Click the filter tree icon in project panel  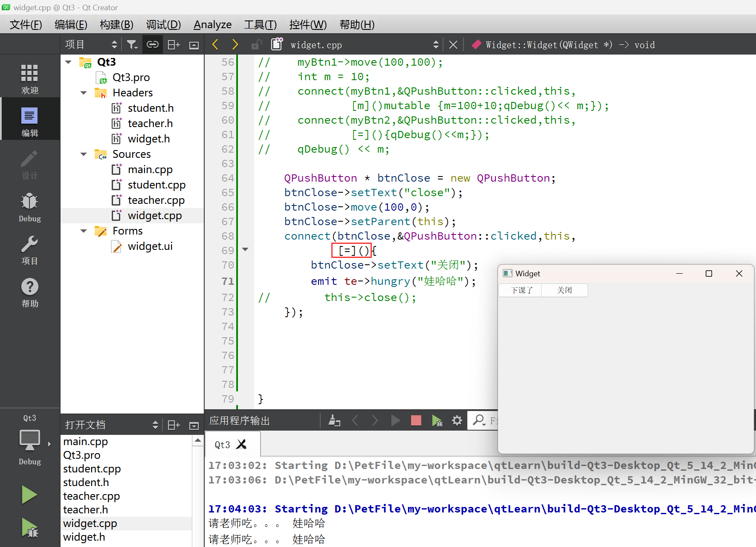132,44
